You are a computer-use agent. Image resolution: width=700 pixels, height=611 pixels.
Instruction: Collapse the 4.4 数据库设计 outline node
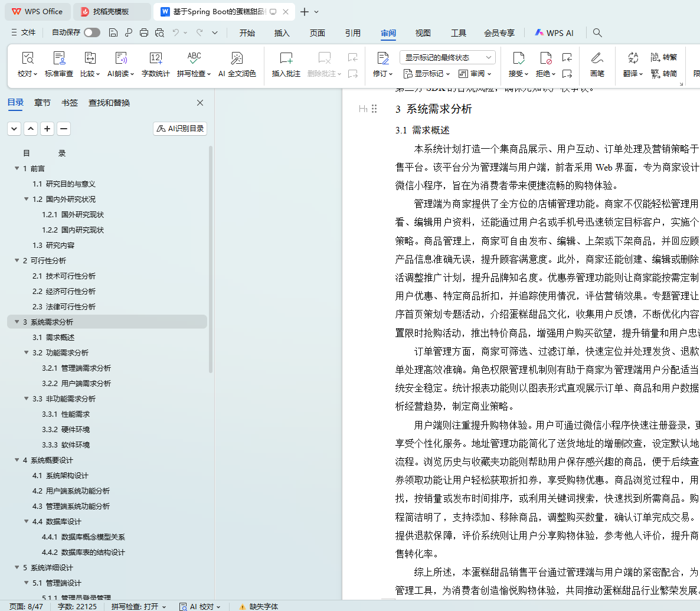pos(27,522)
